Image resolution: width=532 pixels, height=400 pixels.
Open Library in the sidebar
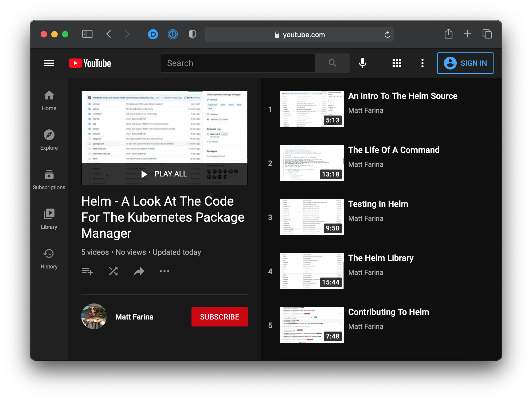[49, 219]
